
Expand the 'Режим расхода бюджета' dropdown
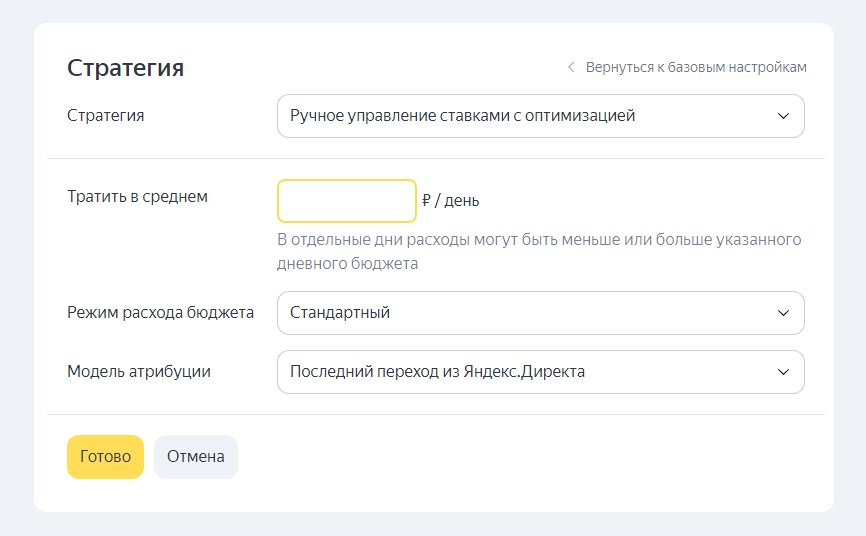[540, 313]
